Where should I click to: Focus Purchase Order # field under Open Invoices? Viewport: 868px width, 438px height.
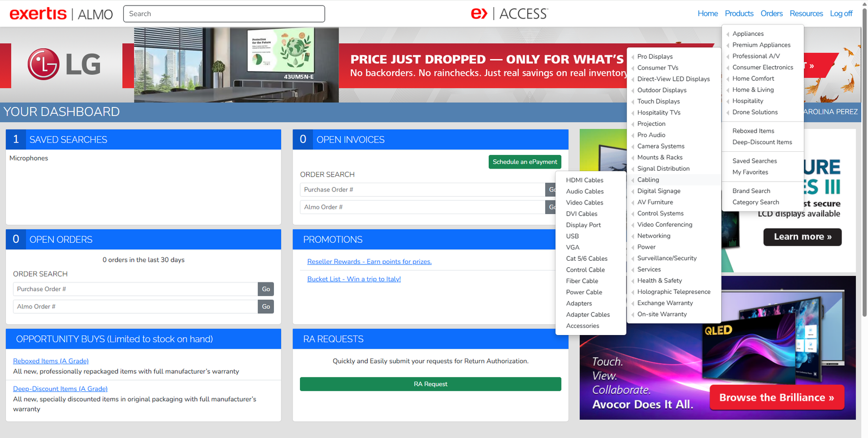(x=423, y=190)
